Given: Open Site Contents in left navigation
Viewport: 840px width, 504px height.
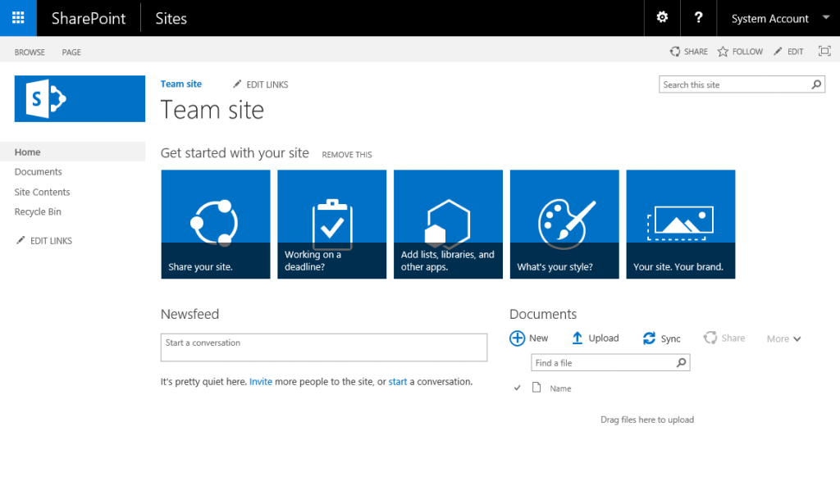Looking at the screenshot, I should point(43,192).
